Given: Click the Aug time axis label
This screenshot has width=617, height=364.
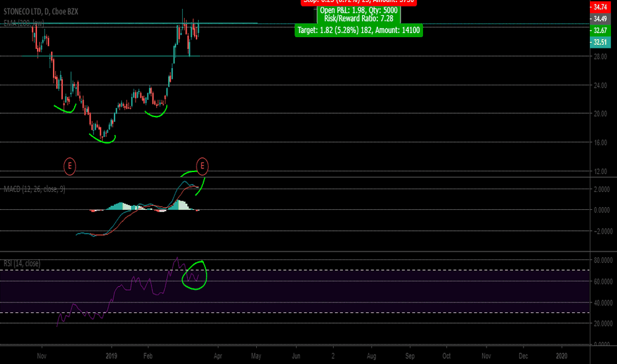Looking at the screenshot, I should (x=371, y=356).
